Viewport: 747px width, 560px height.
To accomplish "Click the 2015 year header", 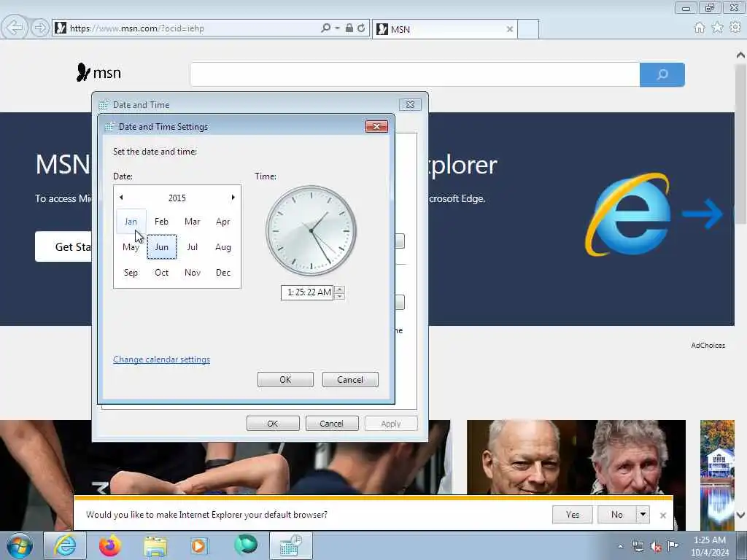I will tap(177, 198).
